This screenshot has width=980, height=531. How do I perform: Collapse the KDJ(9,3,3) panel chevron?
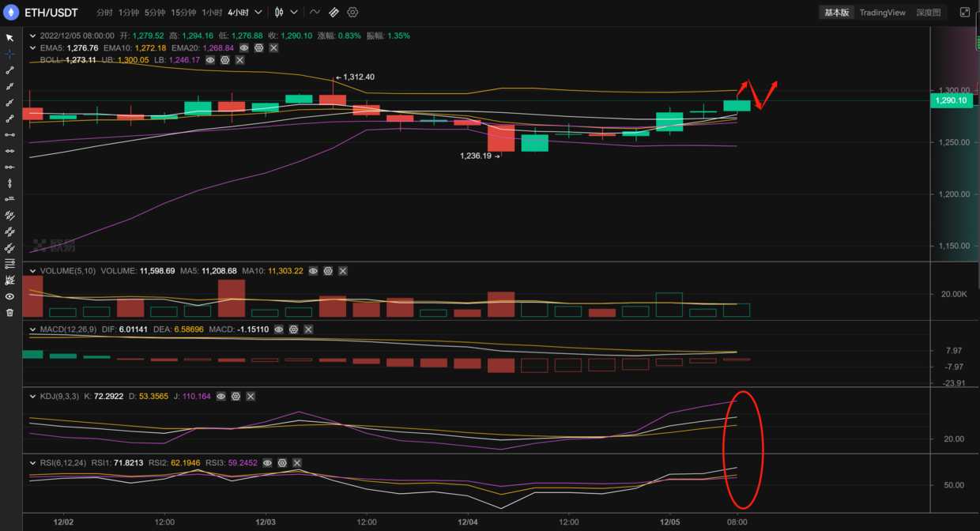click(32, 397)
